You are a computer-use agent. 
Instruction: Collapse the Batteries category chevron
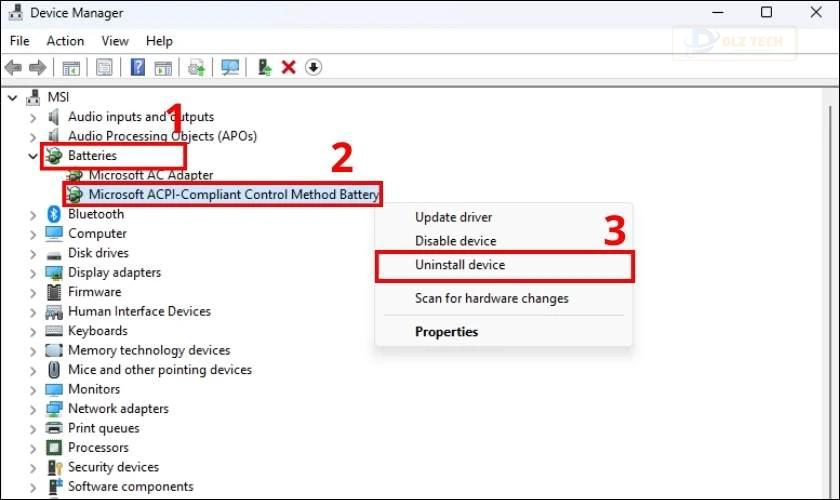click(33, 156)
